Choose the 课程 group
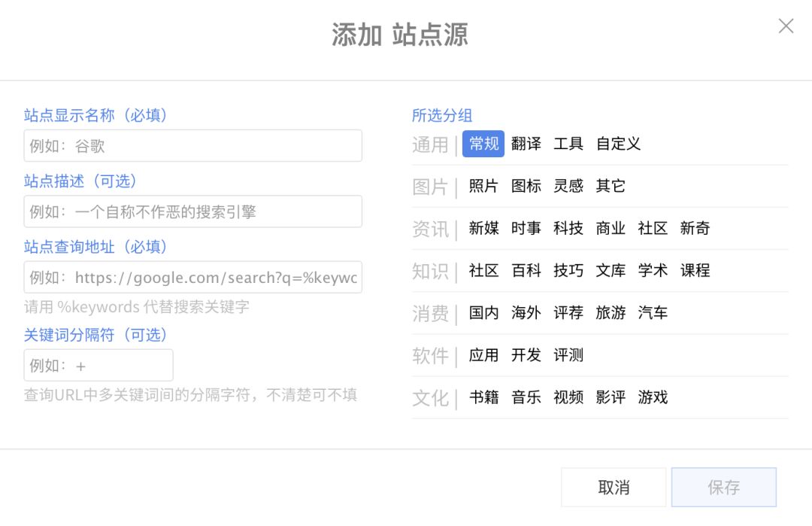 click(695, 270)
